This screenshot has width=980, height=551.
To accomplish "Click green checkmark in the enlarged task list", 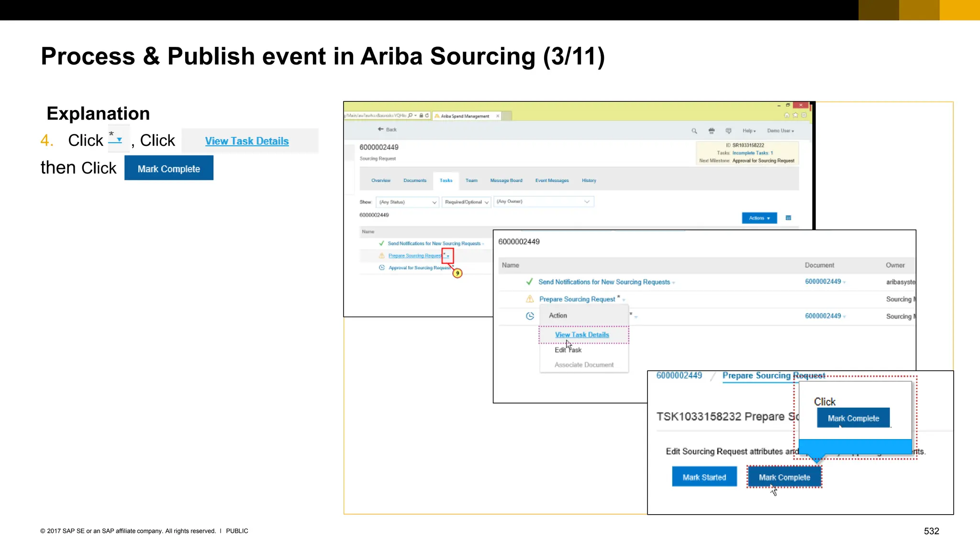I will tap(529, 282).
